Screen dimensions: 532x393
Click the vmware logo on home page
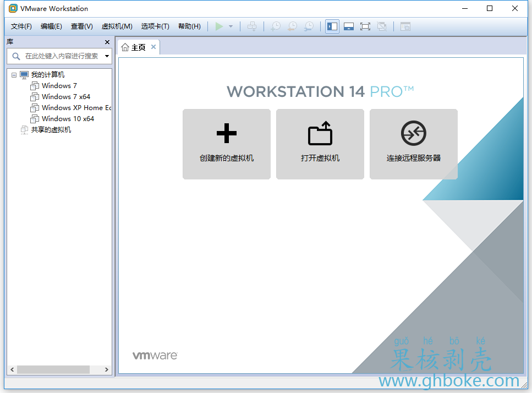pos(155,356)
